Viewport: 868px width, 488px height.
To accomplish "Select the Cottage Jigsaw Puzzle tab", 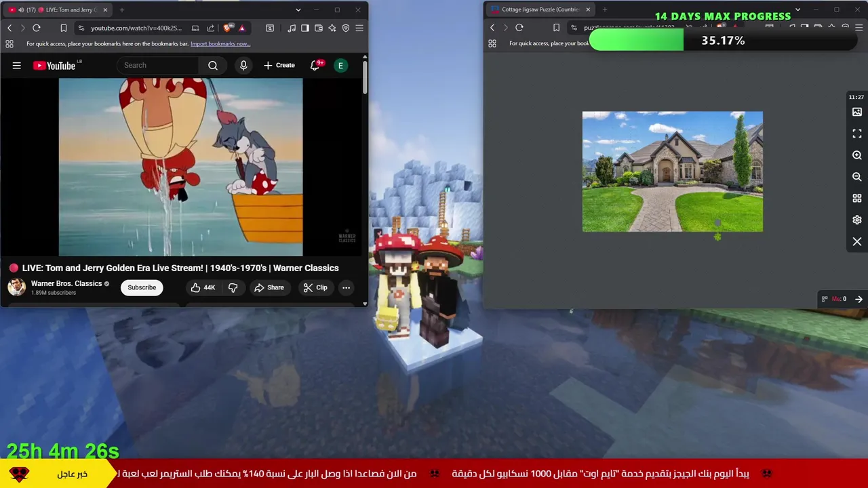I will pos(540,9).
